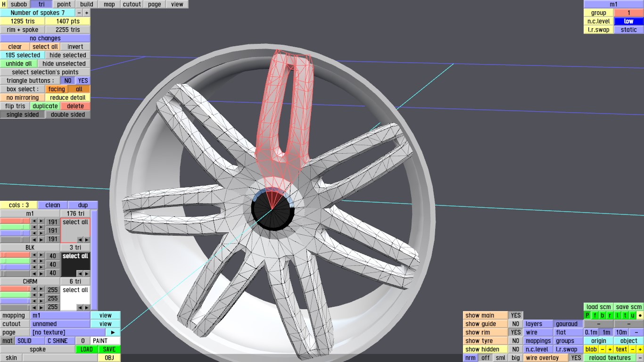
Task: Nudge BLK red value right arrow
Action: pyautogui.click(x=41, y=255)
